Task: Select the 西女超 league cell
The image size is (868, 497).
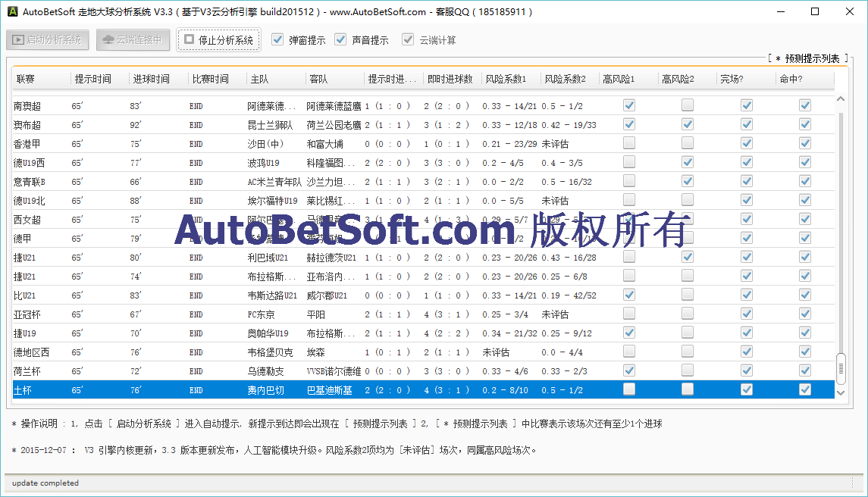Action: (27, 220)
